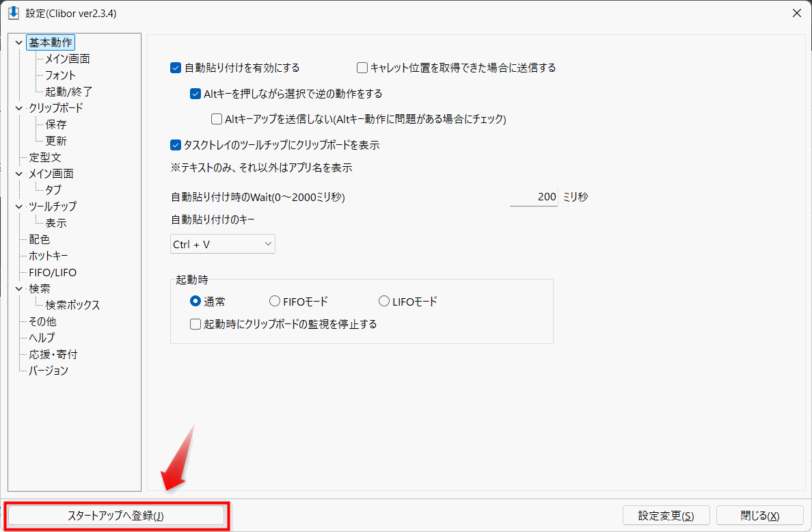Select the FIFOモード radio button
The height and width of the screenshot is (532, 812).
pyautogui.click(x=275, y=301)
